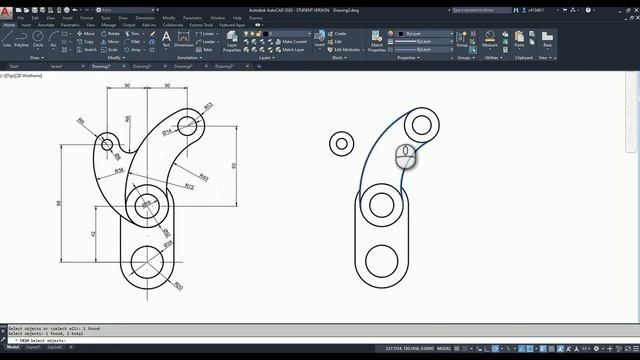Click the Copy tool
Screen dimensions: 640x360
(x=85, y=42)
